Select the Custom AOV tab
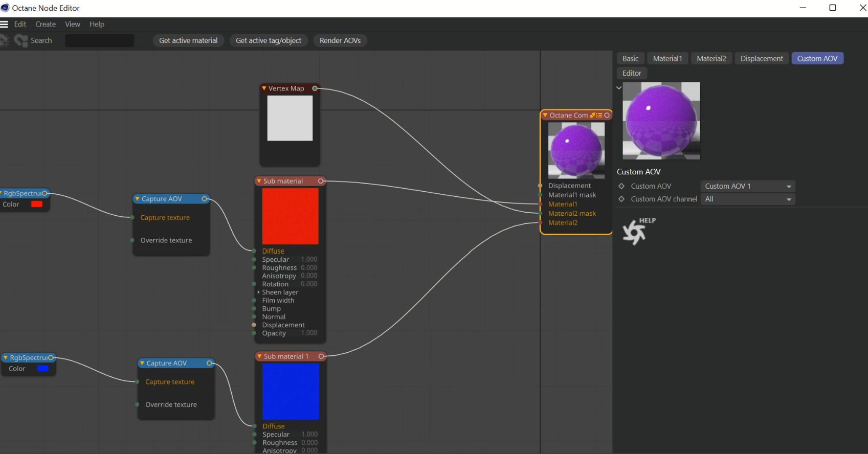868x454 pixels. pos(817,58)
